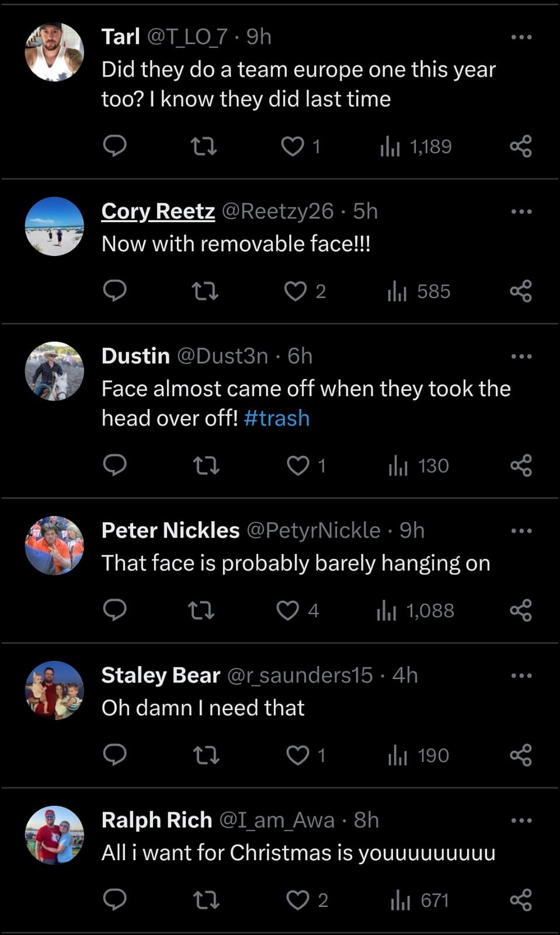Go to @r_saunders15 handle profile
The width and height of the screenshot is (560, 935).
pos(300,675)
